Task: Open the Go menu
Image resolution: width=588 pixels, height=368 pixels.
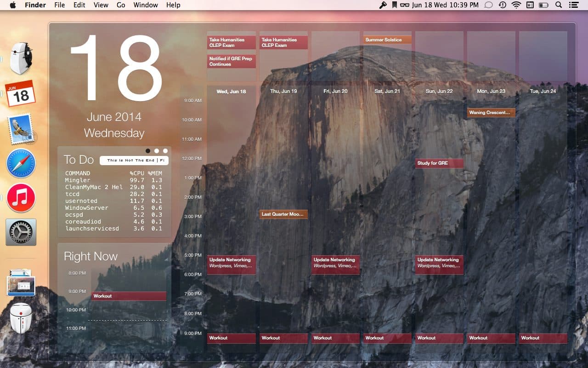Action: coord(121,5)
